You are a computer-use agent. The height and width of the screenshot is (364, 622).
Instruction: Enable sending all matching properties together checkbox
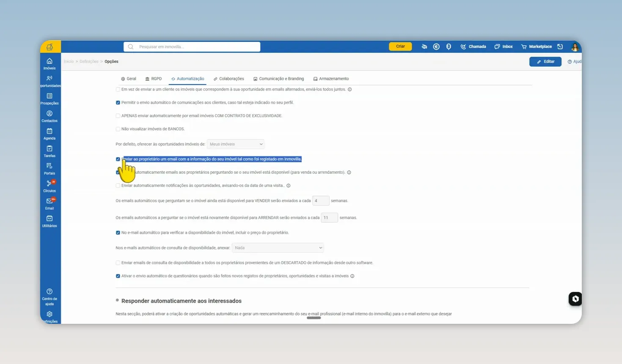tap(118, 90)
